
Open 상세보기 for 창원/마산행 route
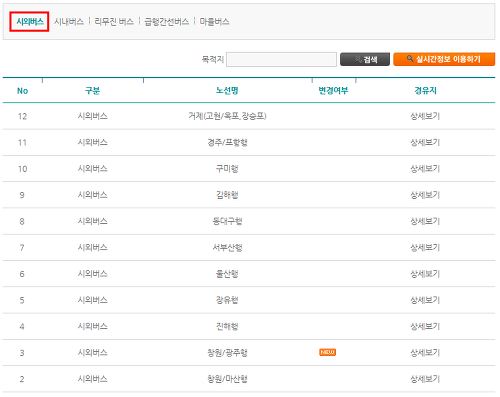tap(425, 379)
